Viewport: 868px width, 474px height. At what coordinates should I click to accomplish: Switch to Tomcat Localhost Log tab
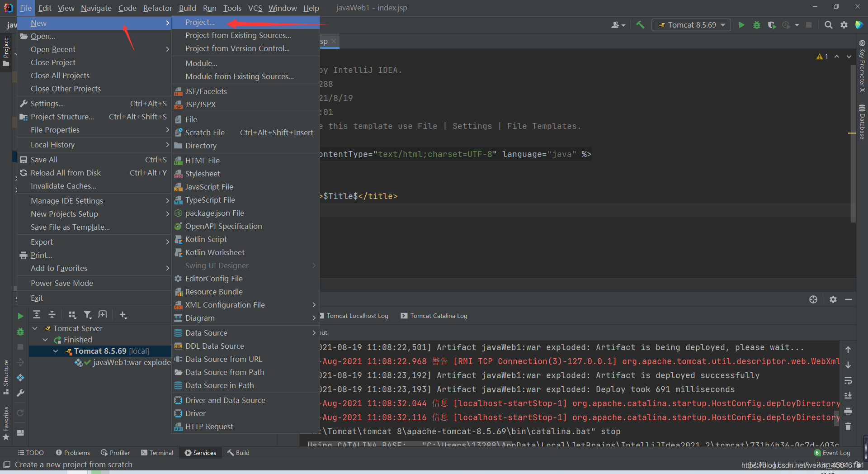click(x=354, y=316)
